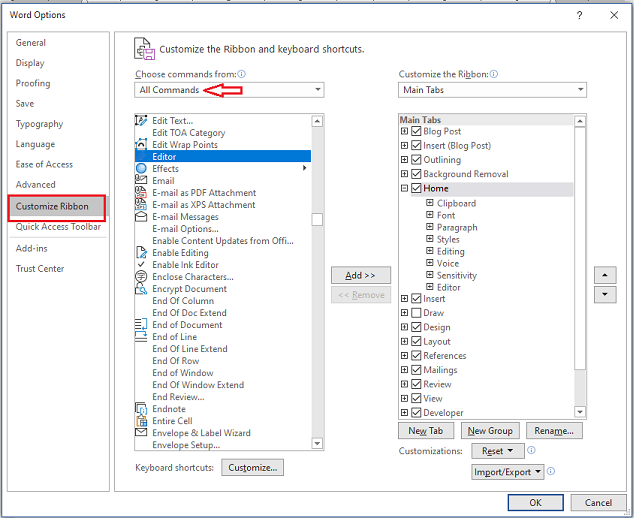Click the Endnote command icon
Viewport: 636px width, 518px height.
[x=141, y=408]
